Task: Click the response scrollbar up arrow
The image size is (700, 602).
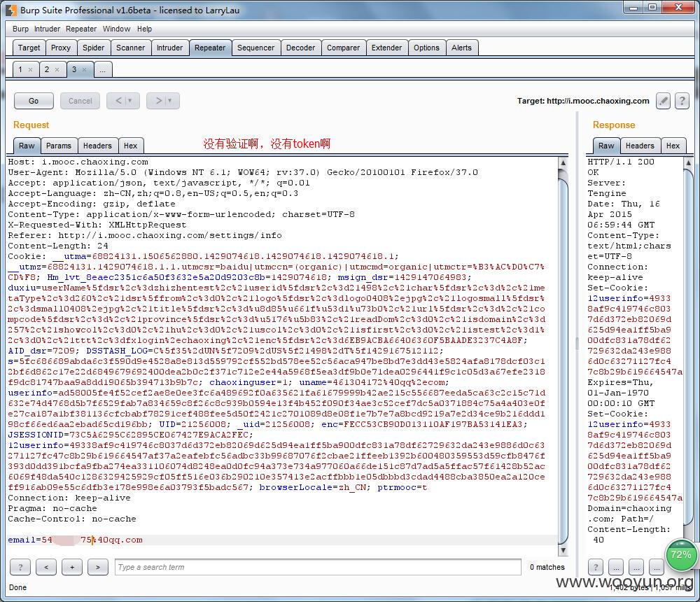Action: click(689, 162)
